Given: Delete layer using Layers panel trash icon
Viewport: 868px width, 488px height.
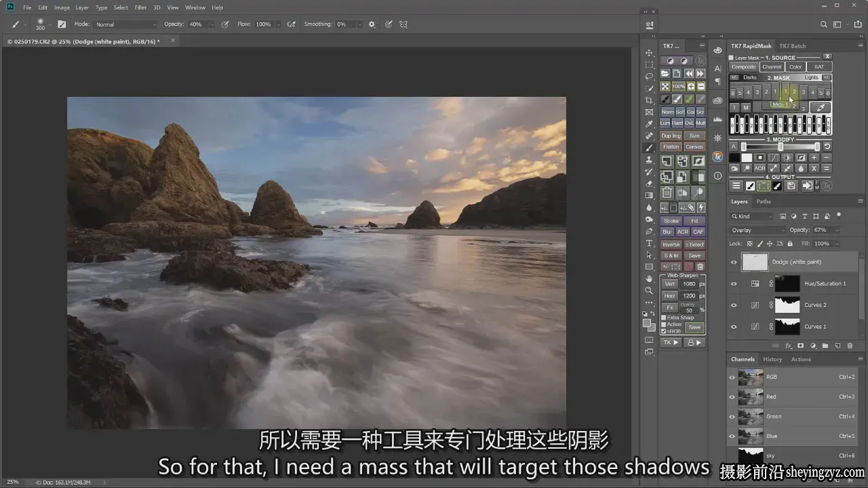Looking at the screenshot, I should (x=850, y=346).
